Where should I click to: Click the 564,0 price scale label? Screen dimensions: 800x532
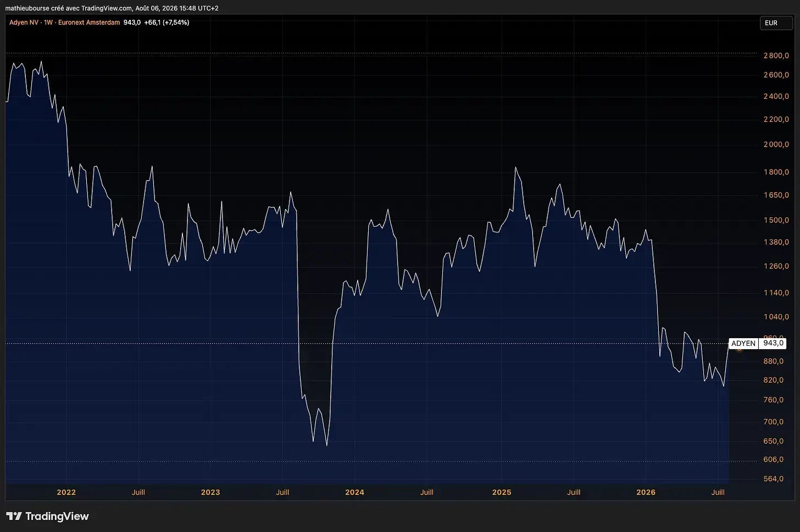point(774,479)
